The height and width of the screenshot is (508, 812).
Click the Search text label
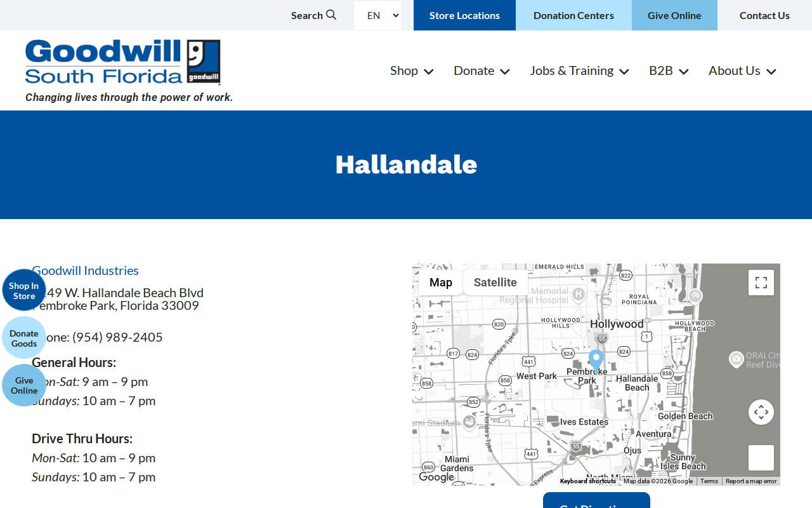coord(307,15)
